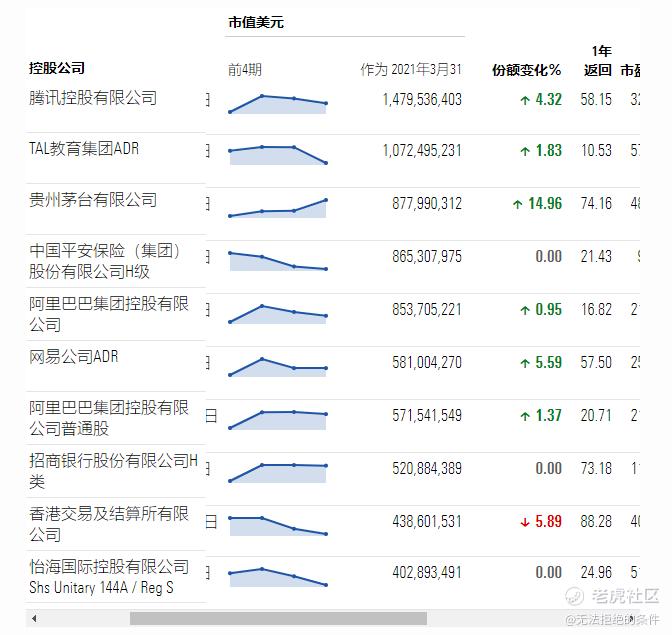Open 怡海国际控股有限公司 Shs Unitary holding

[x=109, y=577]
